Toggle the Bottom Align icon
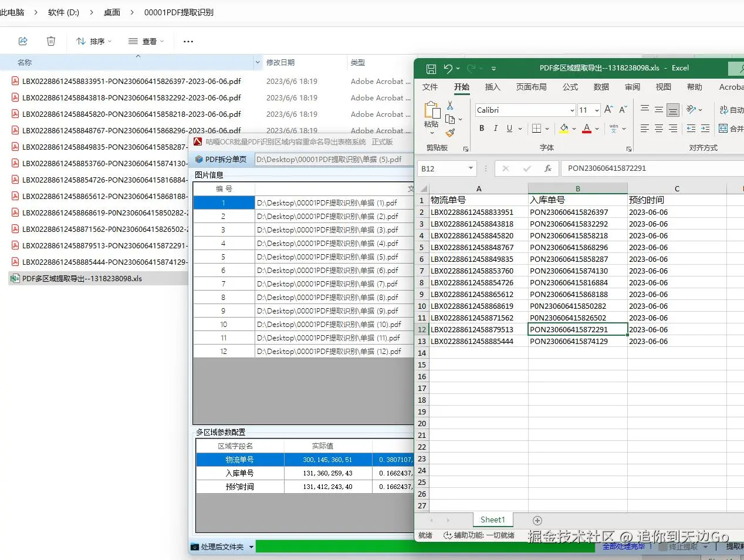This screenshot has width=744, height=560. (673, 110)
